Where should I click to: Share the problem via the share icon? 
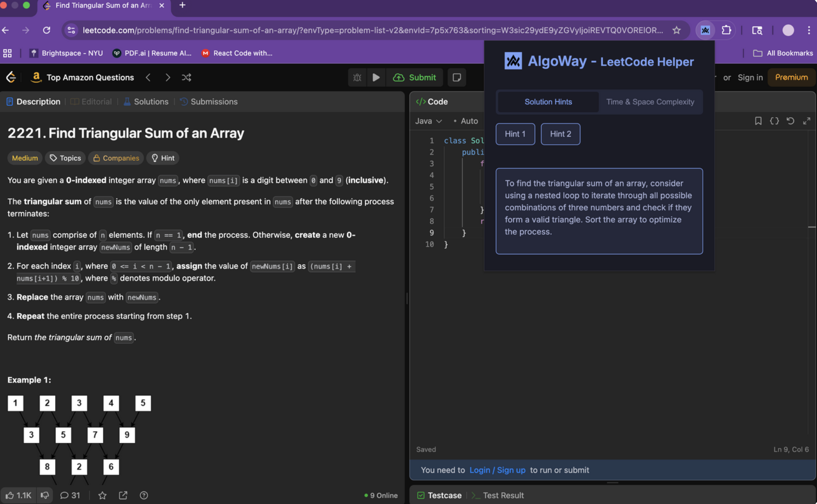click(x=123, y=495)
